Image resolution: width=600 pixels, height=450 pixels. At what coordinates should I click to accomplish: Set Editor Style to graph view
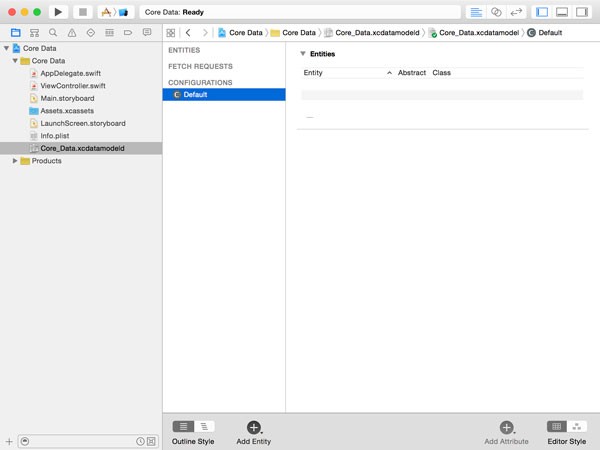click(577, 426)
